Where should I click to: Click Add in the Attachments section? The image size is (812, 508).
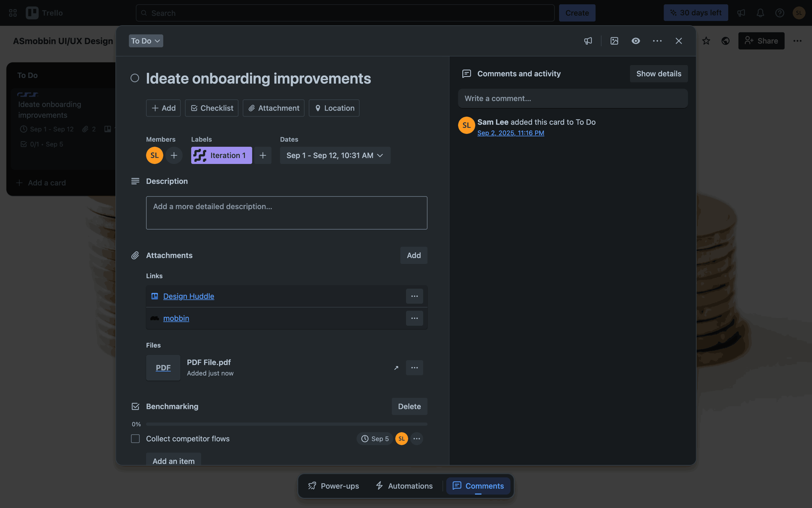[x=414, y=255]
